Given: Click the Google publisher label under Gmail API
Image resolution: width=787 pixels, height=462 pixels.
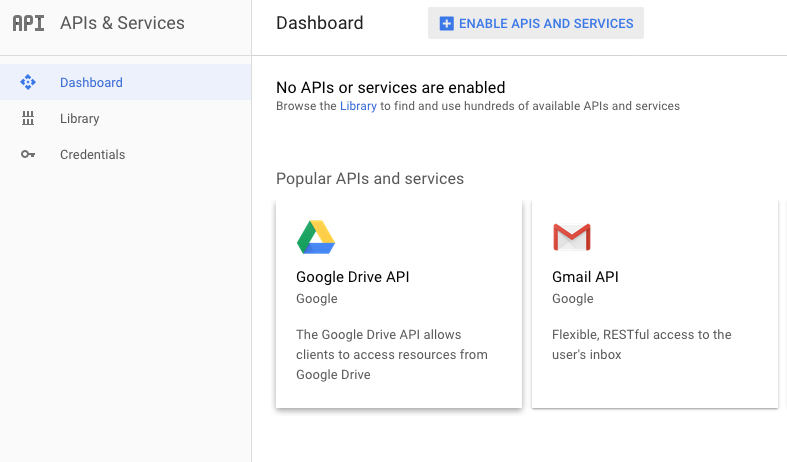Looking at the screenshot, I should pos(573,299).
